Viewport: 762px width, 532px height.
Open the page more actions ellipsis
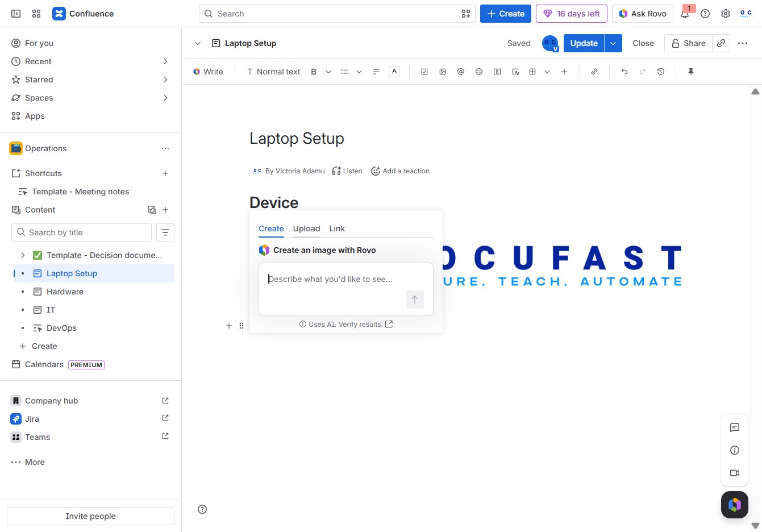pos(743,43)
